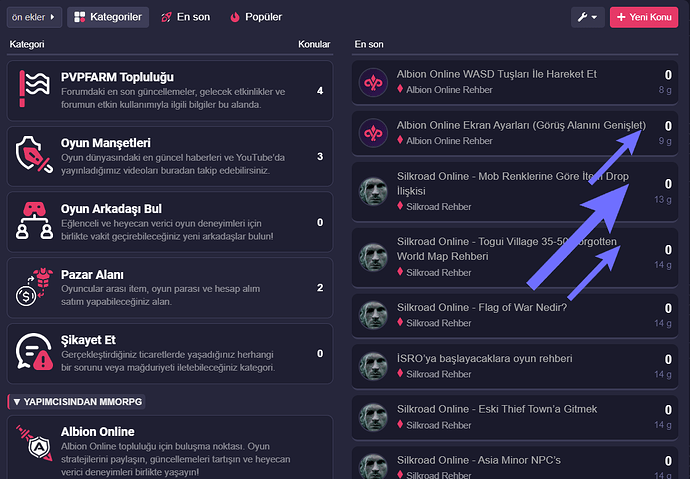Click the Konular column header

coord(314,44)
